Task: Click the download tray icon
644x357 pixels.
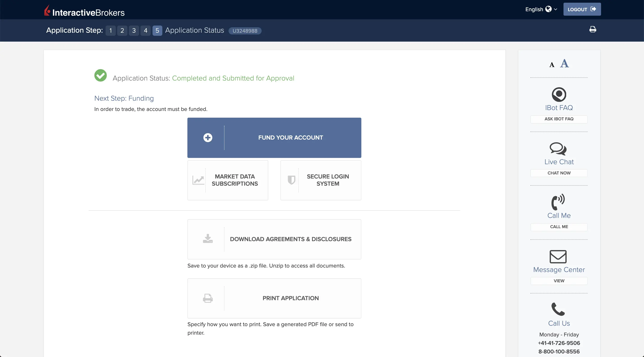Action: [208, 239]
